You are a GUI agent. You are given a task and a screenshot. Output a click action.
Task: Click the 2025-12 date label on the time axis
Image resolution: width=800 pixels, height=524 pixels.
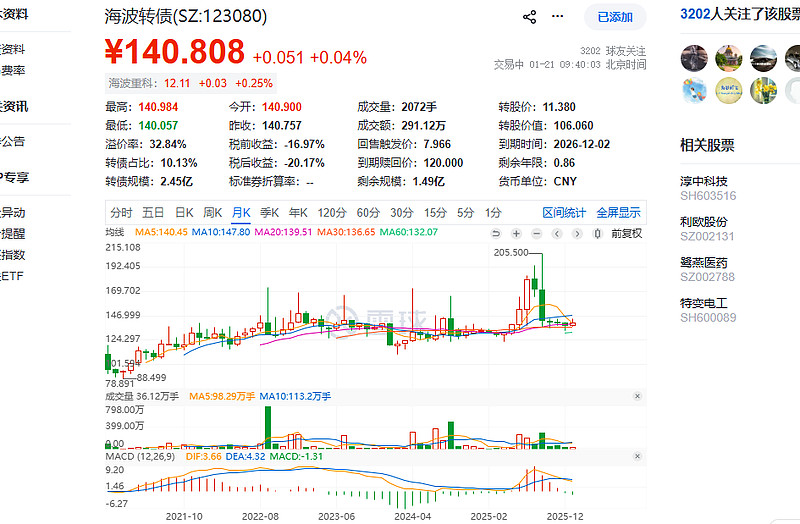point(565,516)
